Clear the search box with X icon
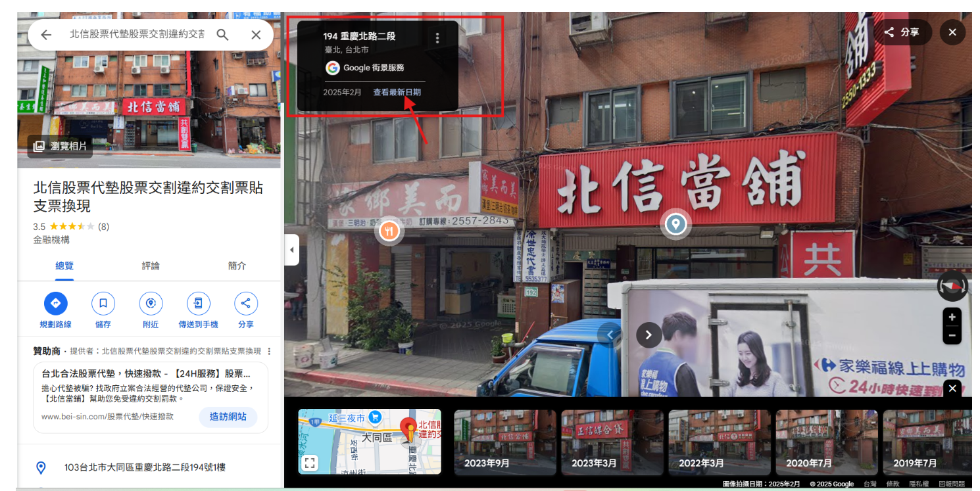 pos(256,35)
